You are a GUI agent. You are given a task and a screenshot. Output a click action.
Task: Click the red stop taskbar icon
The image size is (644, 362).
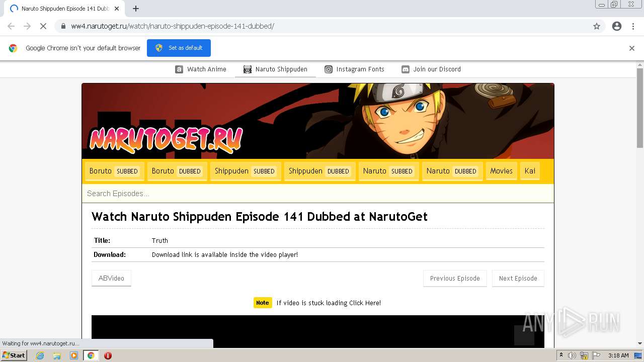(108, 355)
